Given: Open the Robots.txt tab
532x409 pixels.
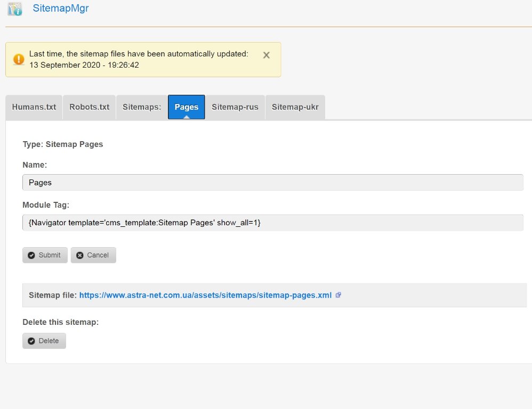Looking at the screenshot, I should point(89,107).
